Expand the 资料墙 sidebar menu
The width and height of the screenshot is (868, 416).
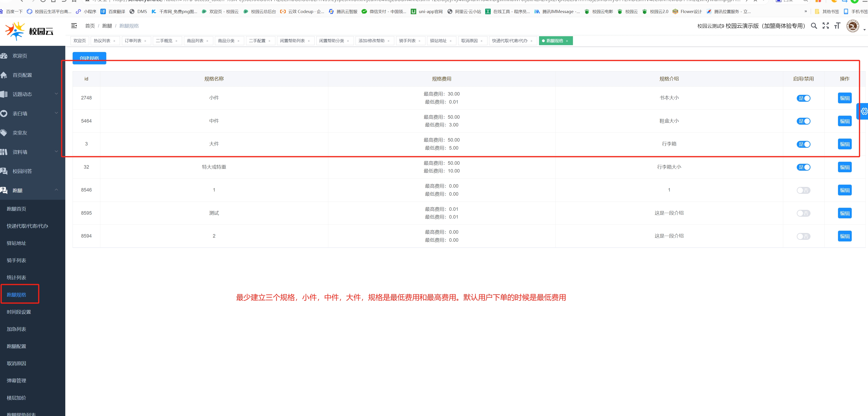pyautogui.click(x=56, y=152)
